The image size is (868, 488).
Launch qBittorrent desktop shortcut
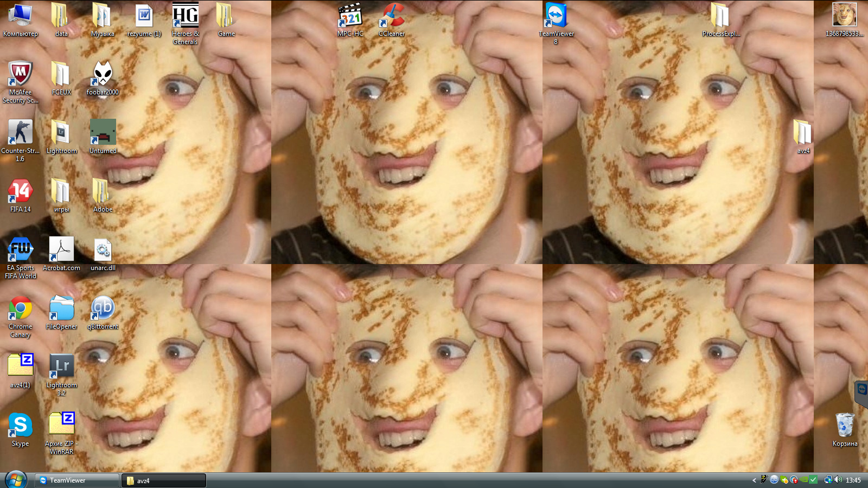click(x=103, y=313)
